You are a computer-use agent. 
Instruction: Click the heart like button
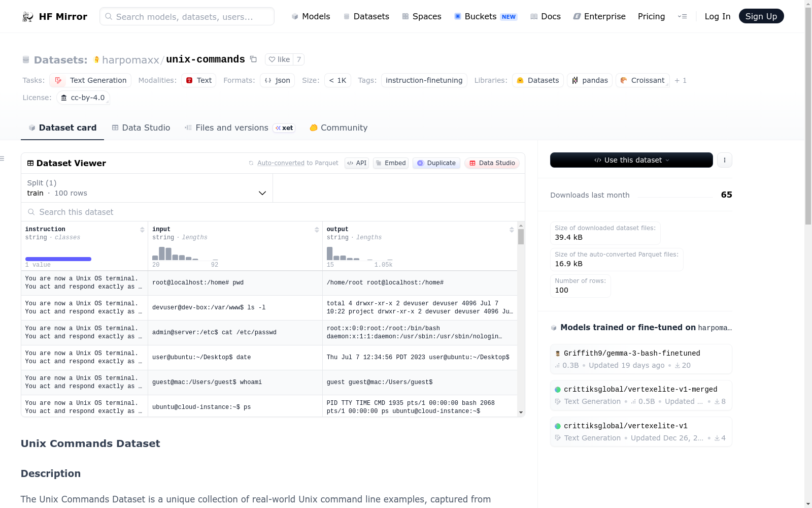(279, 59)
